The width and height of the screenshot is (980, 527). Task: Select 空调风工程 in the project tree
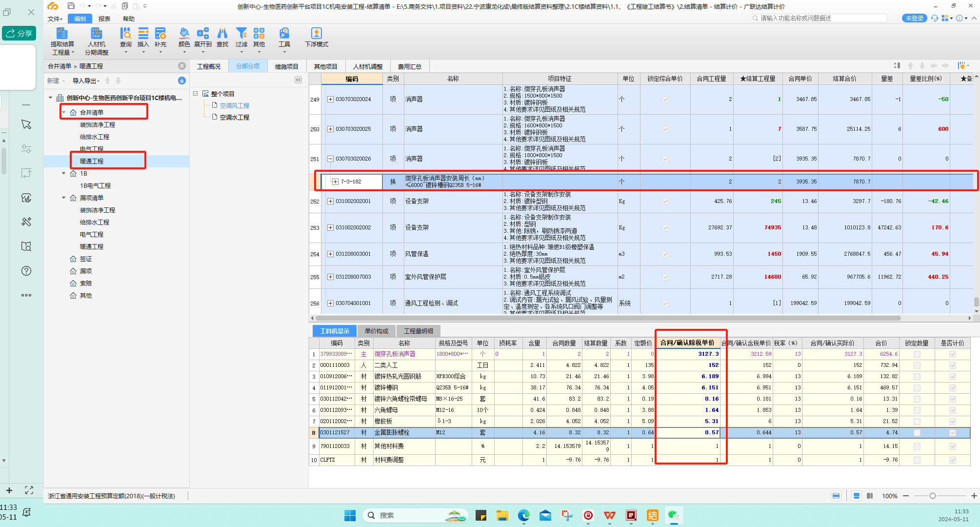click(x=234, y=105)
